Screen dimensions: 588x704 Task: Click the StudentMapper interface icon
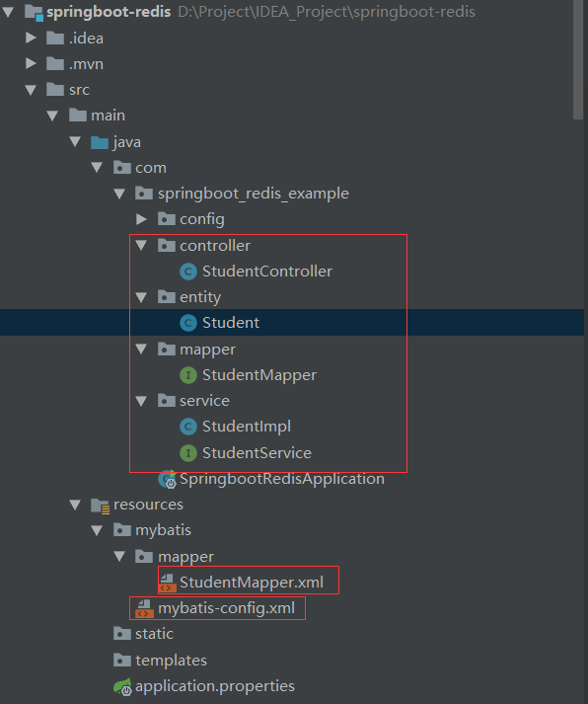pos(188,375)
